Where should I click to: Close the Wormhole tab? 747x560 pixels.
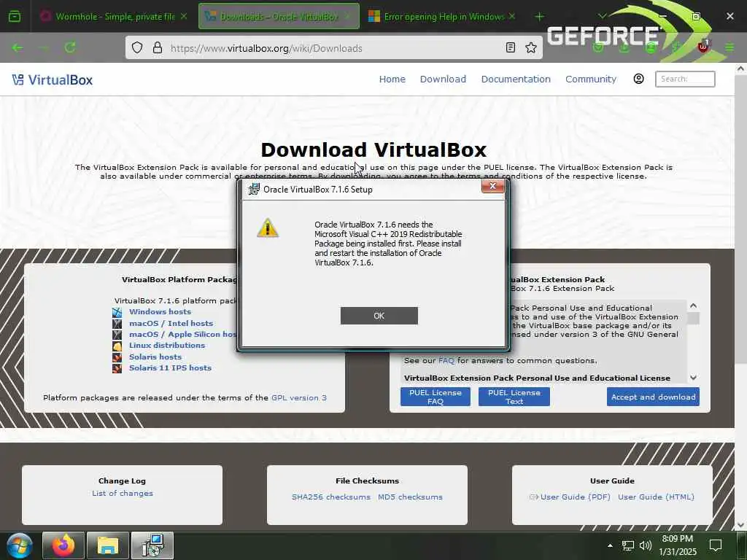click(x=184, y=17)
